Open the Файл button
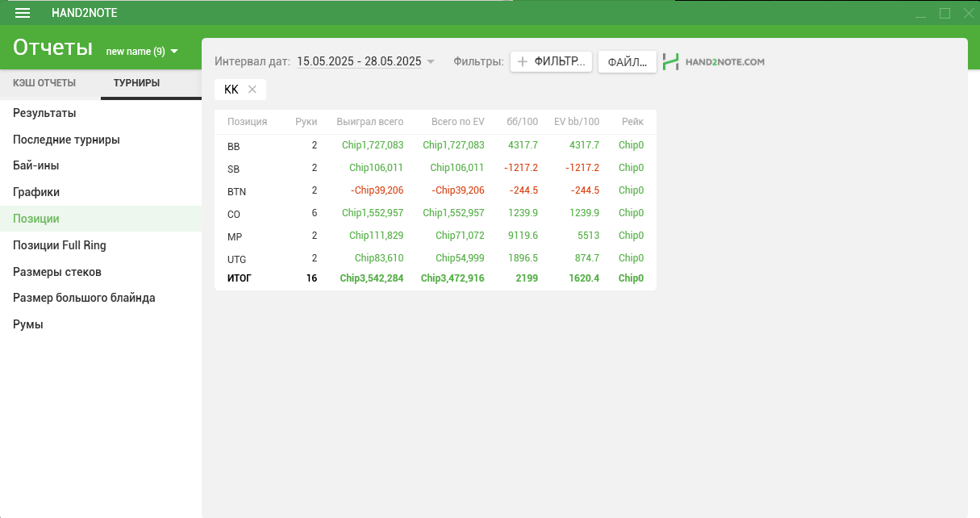The height and width of the screenshot is (518, 980). [627, 62]
